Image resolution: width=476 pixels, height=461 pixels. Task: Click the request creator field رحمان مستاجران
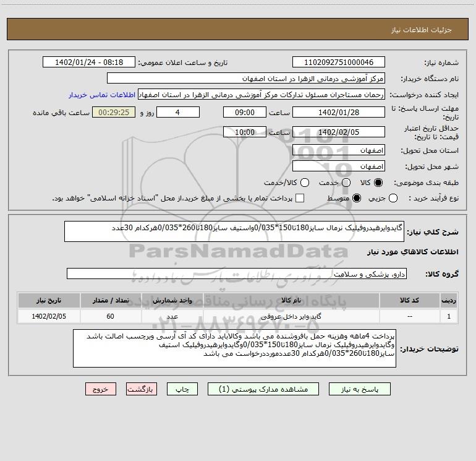[x=261, y=94]
